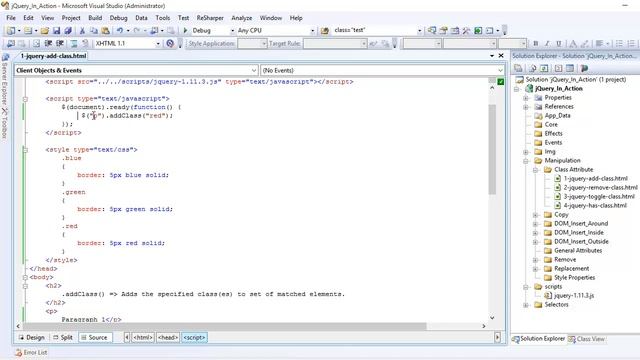Open the Build menu
The height and width of the screenshot is (360, 640).
(95, 18)
